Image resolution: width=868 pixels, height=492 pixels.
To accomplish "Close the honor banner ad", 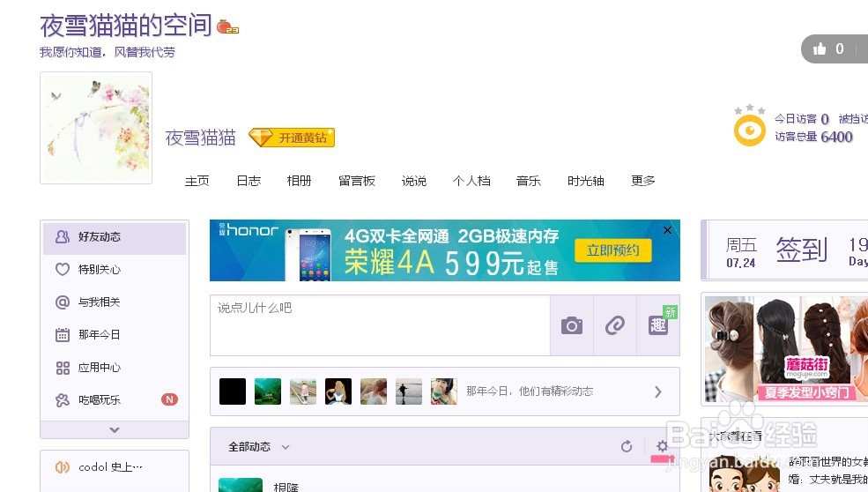I will tap(668, 230).
